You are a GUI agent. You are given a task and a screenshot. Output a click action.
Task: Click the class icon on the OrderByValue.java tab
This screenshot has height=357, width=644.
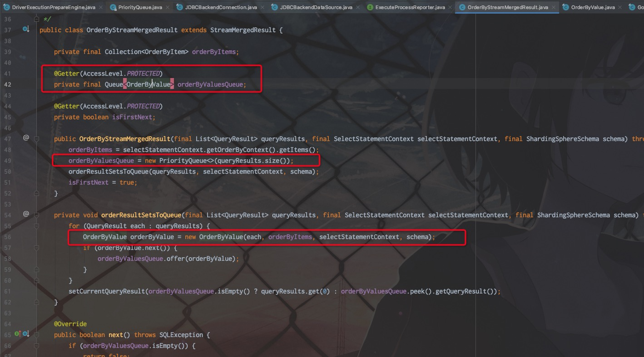565,7
